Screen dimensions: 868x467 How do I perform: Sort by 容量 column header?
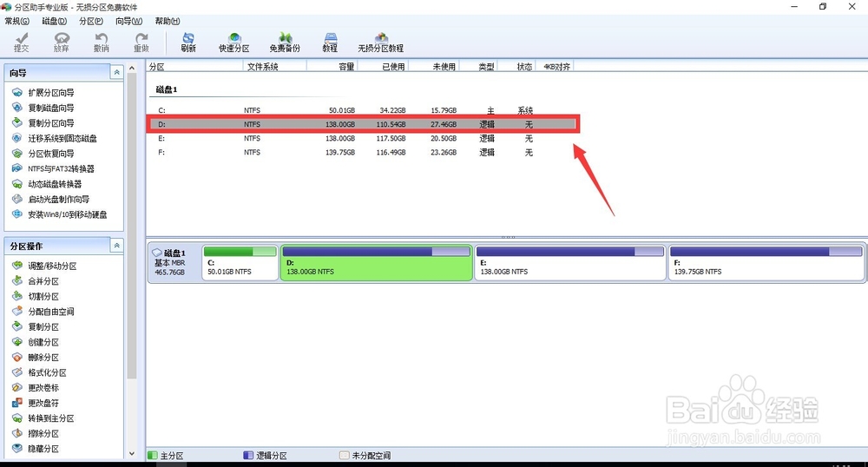pos(332,66)
